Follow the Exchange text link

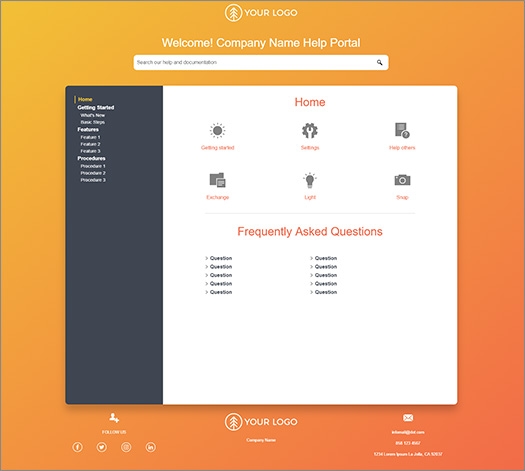[x=218, y=197]
